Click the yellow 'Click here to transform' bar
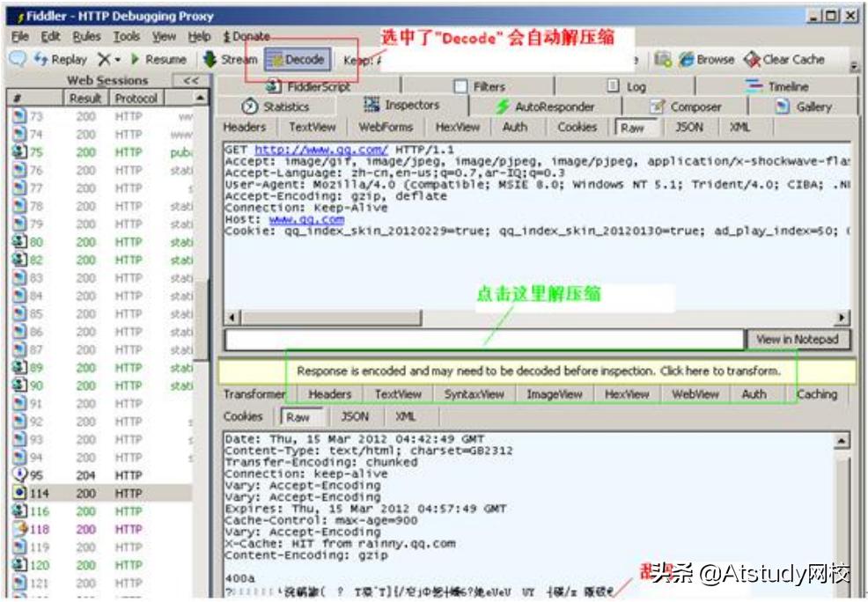This screenshot has height=602, width=868. coord(538,371)
